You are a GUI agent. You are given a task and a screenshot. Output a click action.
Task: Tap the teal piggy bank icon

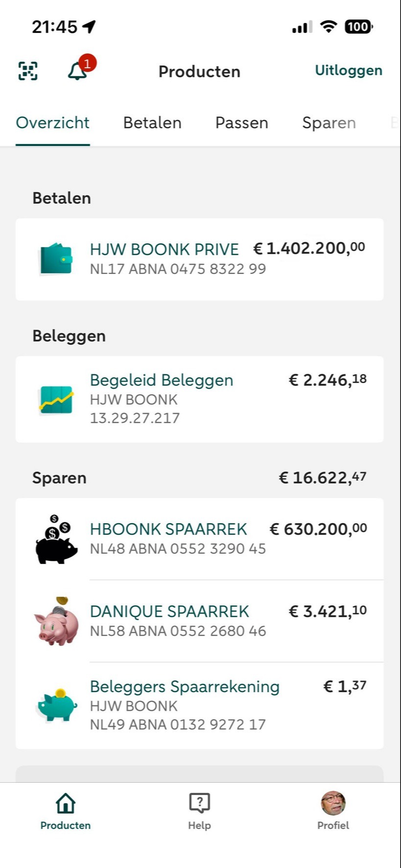click(57, 705)
